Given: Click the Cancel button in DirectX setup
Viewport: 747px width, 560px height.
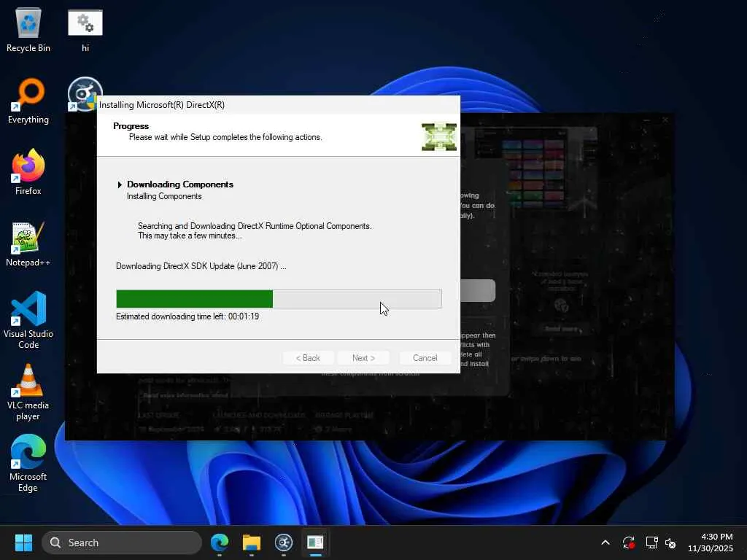Looking at the screenshot, I should [425, 357].
